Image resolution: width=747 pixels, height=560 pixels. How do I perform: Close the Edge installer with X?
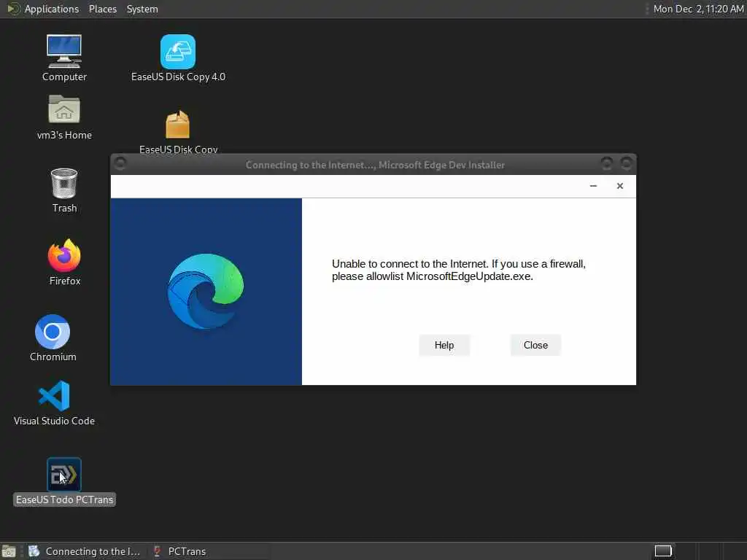coord(620,186)
